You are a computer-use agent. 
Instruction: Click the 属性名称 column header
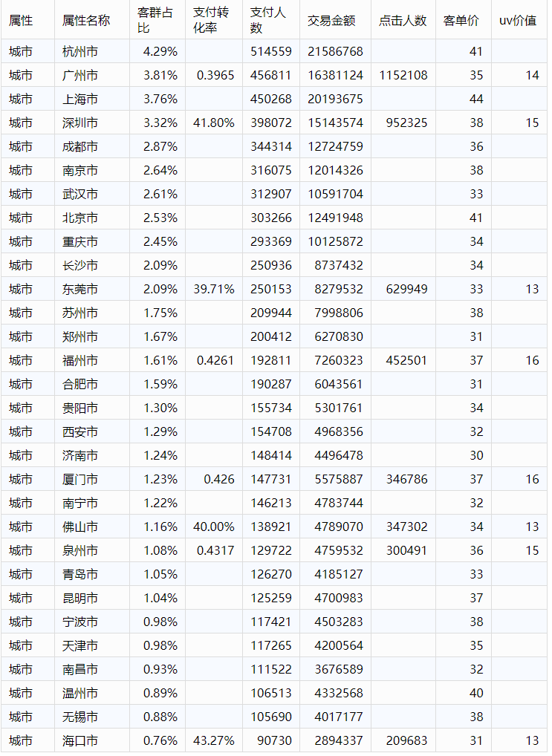point(86,21)
